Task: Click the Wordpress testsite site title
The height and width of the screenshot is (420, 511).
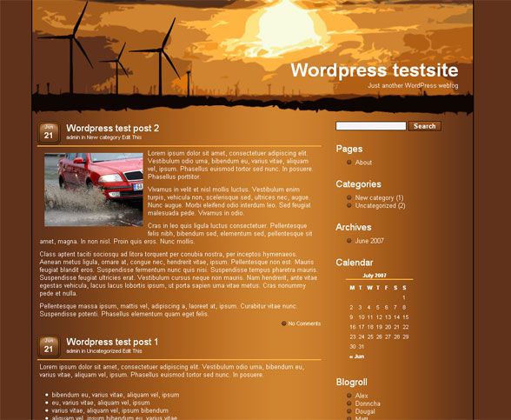Action: tap(374, 70)
